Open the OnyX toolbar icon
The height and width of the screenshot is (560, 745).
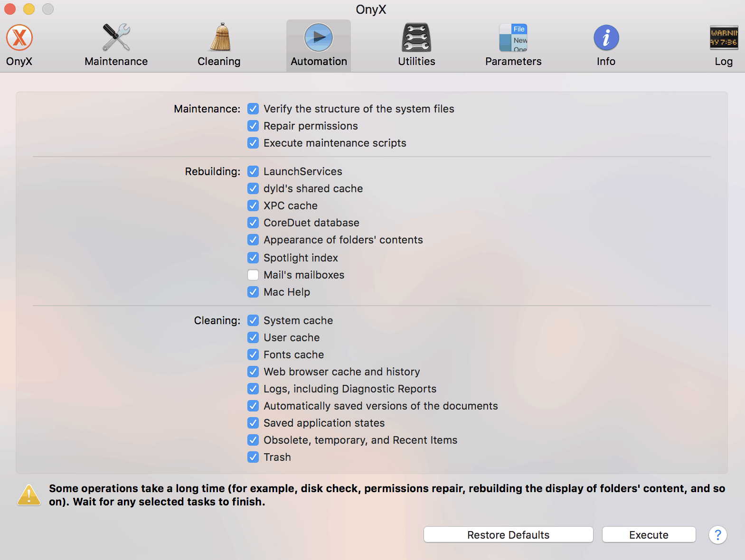(x=19, y=38)
